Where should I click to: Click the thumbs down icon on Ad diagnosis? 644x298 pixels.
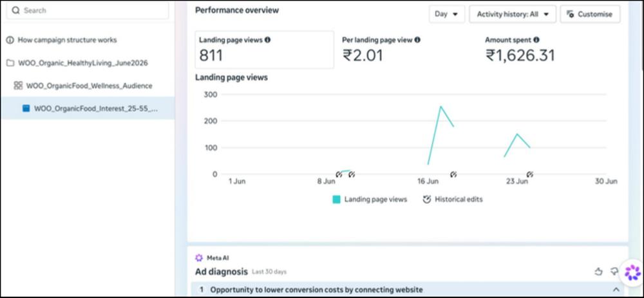pos(614,272)
